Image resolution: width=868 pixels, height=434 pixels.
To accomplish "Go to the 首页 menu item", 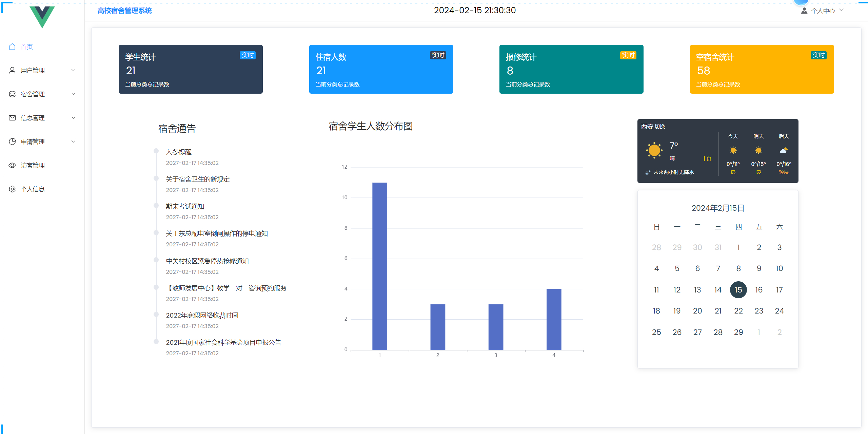I will click(27, 47).
